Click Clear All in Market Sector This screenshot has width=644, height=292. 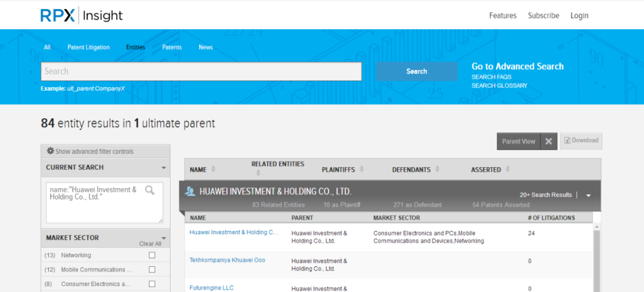pos(150,244)
